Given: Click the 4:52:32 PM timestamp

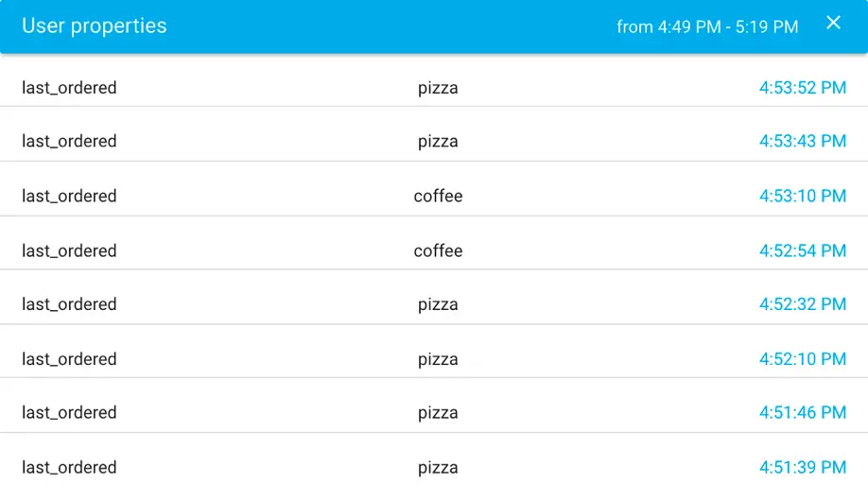Looking at the screenshot, I should tap(802, 304).
